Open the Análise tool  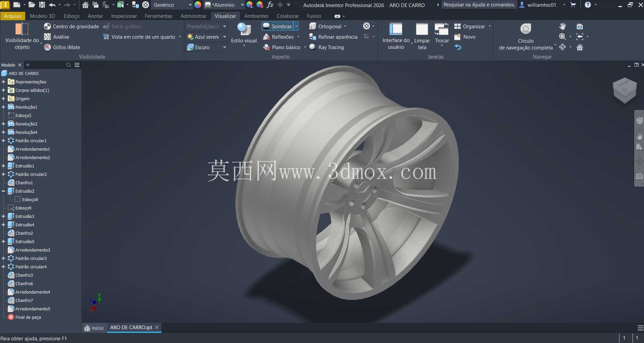[56, 37]
